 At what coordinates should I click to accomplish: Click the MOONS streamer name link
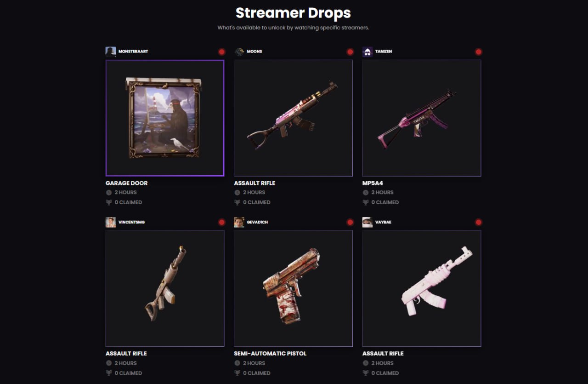[x=254, y=52]
